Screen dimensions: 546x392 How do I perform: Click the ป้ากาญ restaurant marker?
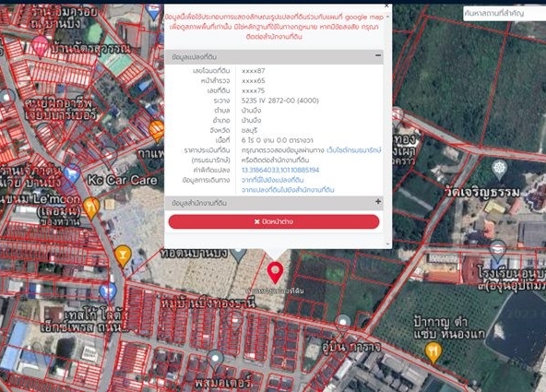[433, 352]
